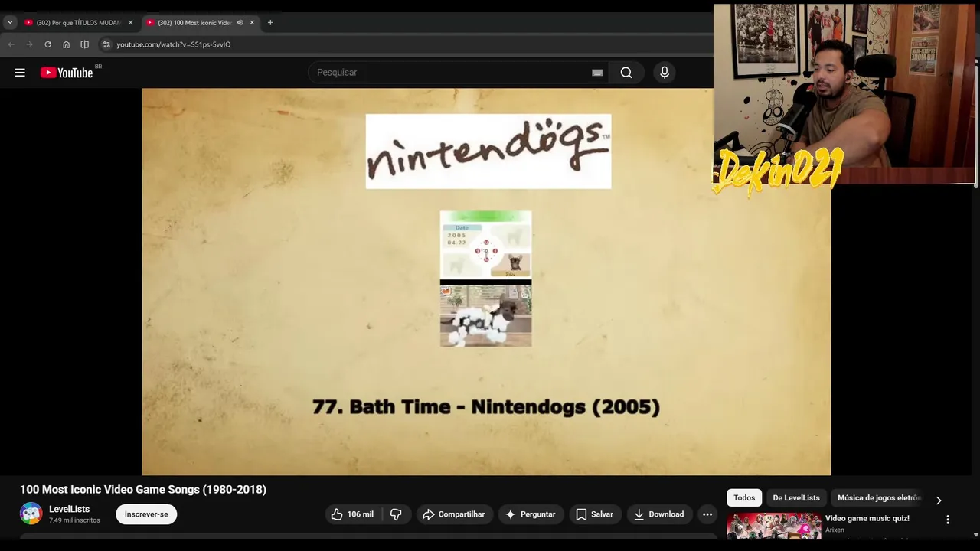Reload the page
Image resolution: width=980 pixels, height=551 pixels.
pyautogui.click(x=47, y=44)
